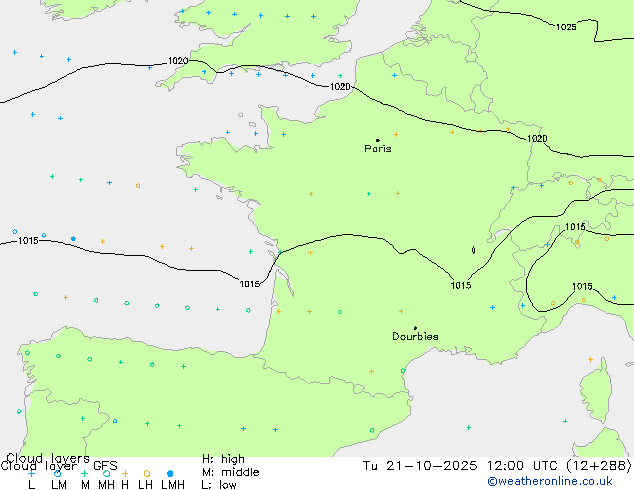Click the 'M: middle' legend text
This screenshot has height=490, width=634.
[230, 472]
